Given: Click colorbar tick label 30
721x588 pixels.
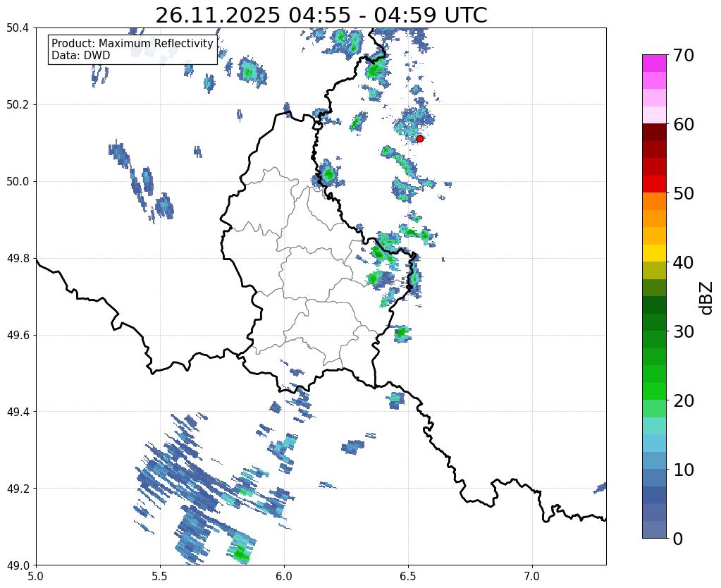Looking at the screenshot, I should 683,331.
